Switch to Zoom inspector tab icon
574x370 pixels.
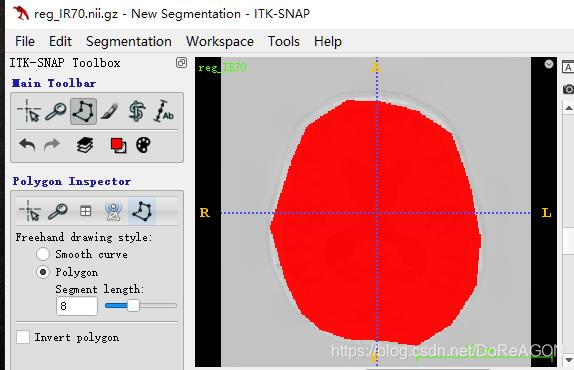(x=58, y=211)
